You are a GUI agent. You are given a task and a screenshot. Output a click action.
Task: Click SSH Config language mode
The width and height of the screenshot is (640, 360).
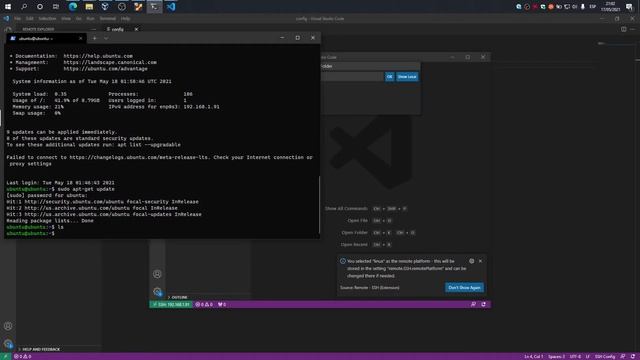click(x=605, y=357)
